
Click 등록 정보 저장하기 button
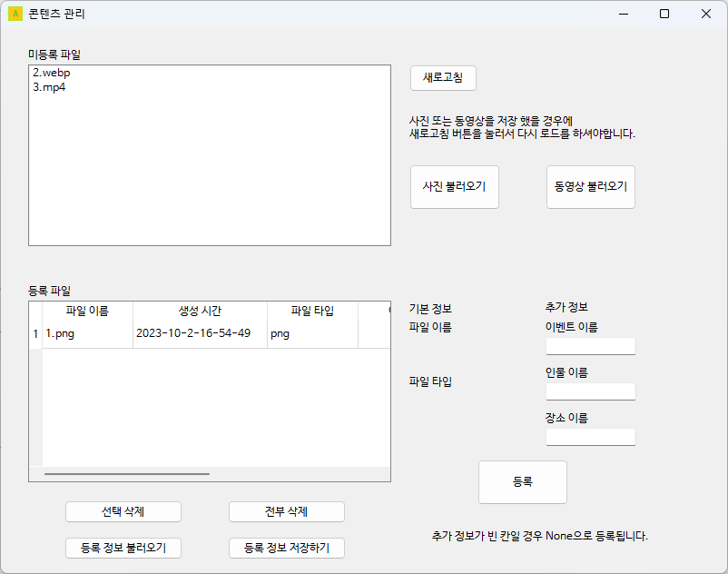point(287,548)
